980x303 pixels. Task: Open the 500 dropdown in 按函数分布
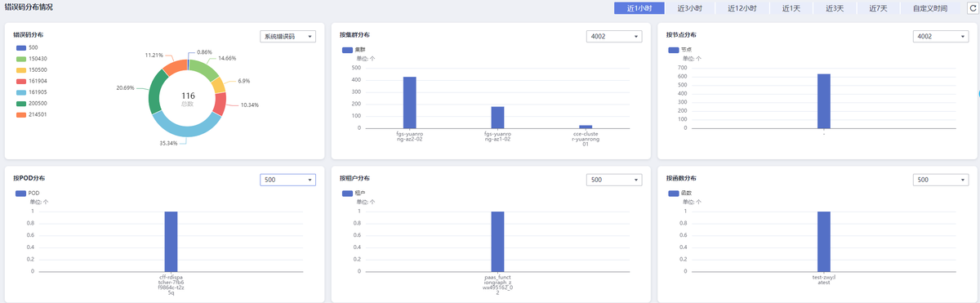[x=941, y=180]
